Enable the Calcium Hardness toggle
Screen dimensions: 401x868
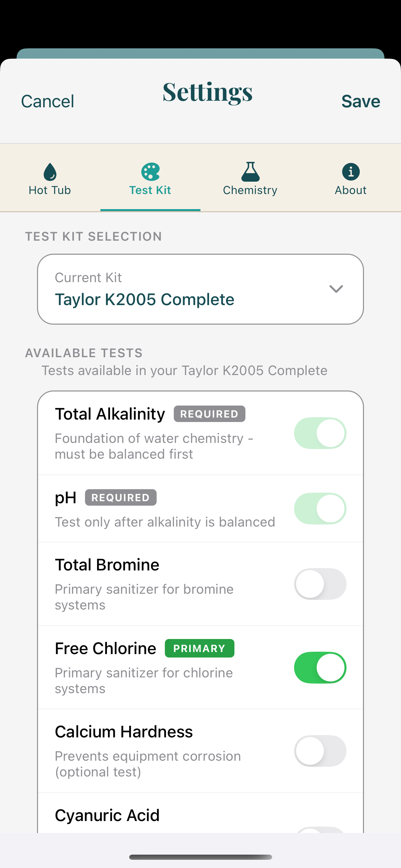coord(320,751)
